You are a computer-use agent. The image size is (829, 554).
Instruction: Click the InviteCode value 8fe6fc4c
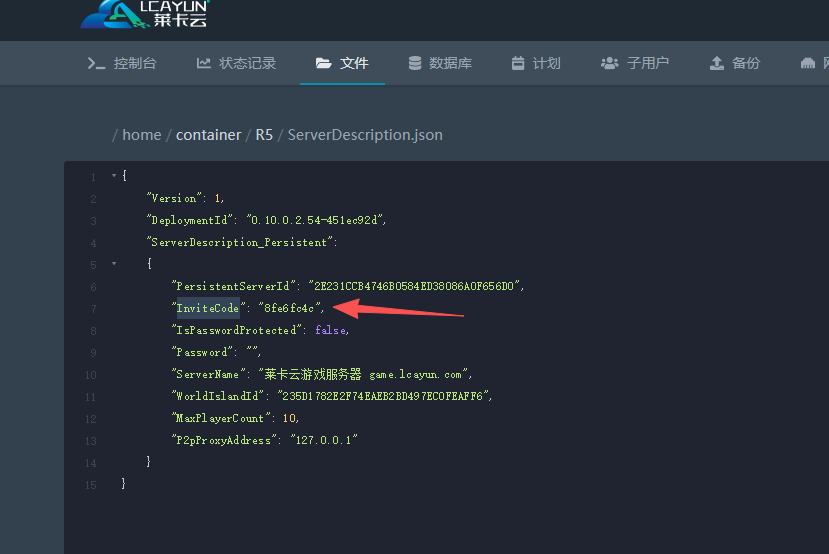coord(290,309)
